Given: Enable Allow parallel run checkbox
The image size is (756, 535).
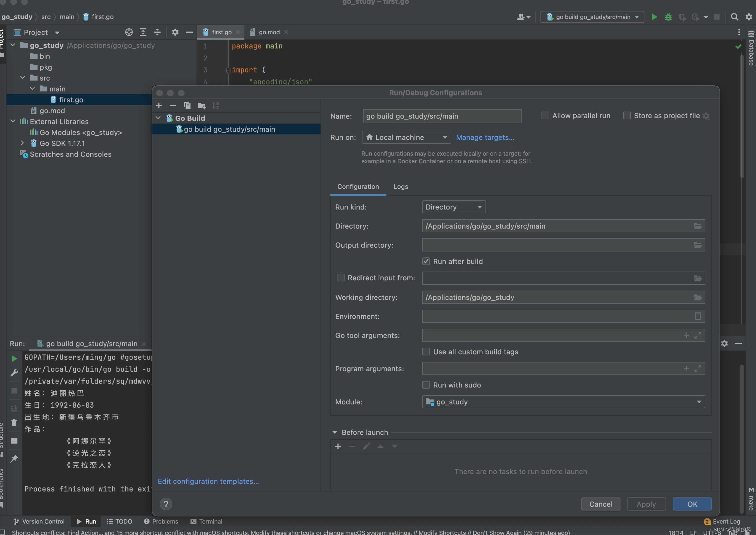Looking at the screenshot, I should click(x=545, y=116).
